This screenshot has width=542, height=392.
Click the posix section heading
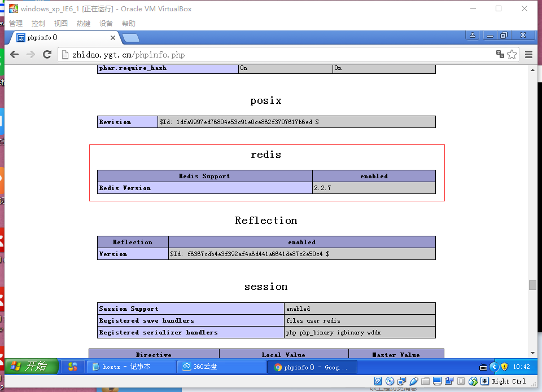(266, 100)
